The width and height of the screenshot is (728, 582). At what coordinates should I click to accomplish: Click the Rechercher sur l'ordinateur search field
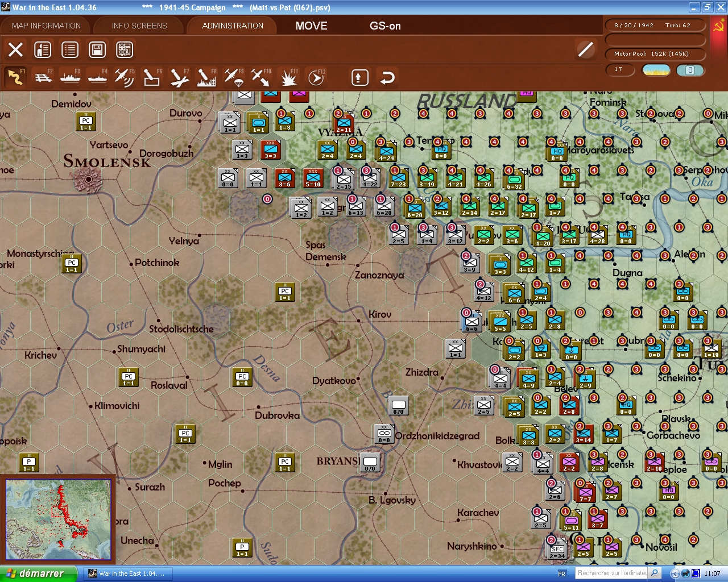611,573
